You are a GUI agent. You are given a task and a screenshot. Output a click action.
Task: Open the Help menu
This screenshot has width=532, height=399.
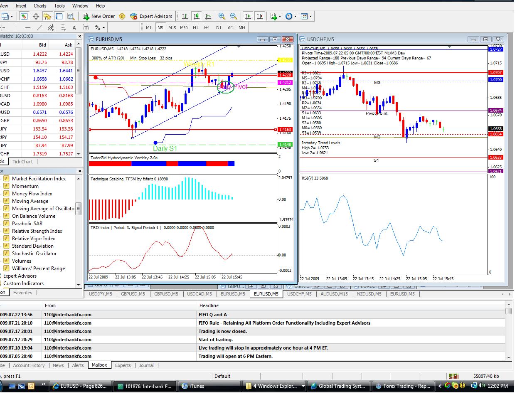tap(101, 6)
